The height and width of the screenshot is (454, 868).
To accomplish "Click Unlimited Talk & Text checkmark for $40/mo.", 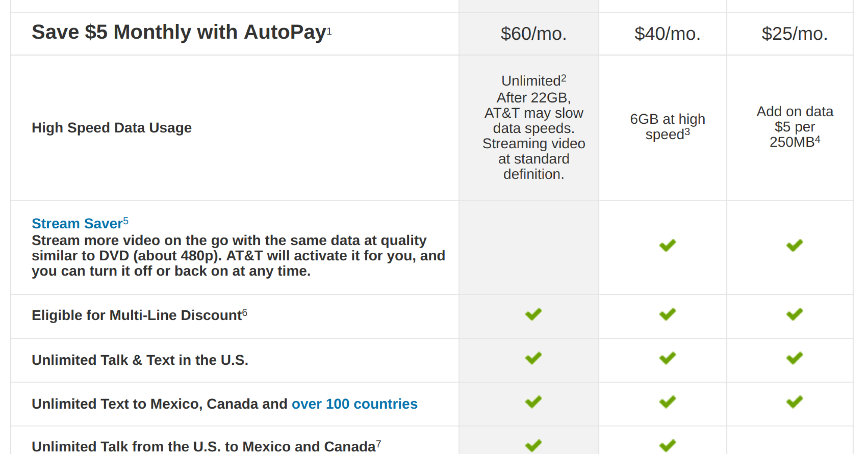I will tap(667, 358).
